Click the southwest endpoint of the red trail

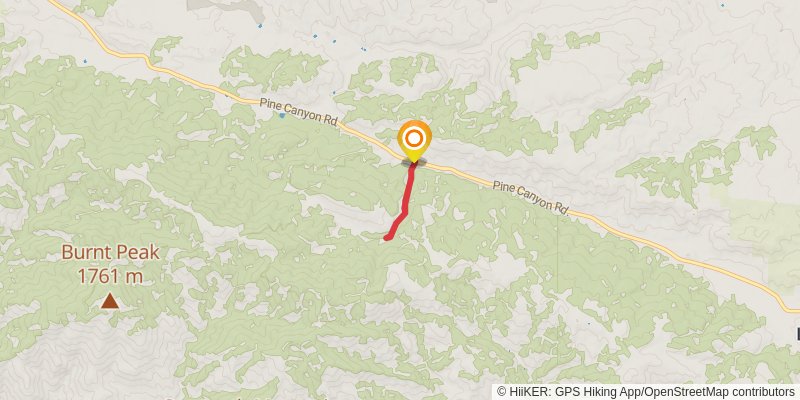click(387, 237)
